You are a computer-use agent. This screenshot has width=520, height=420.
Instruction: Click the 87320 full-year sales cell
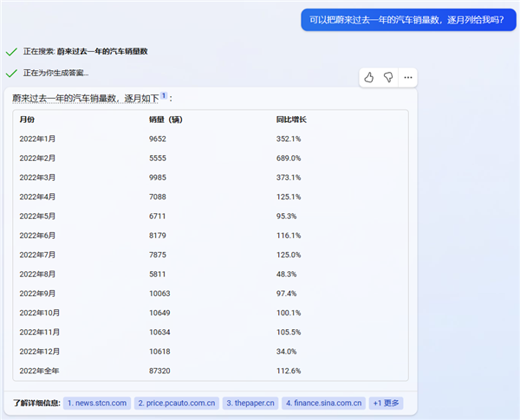point(159,371)
